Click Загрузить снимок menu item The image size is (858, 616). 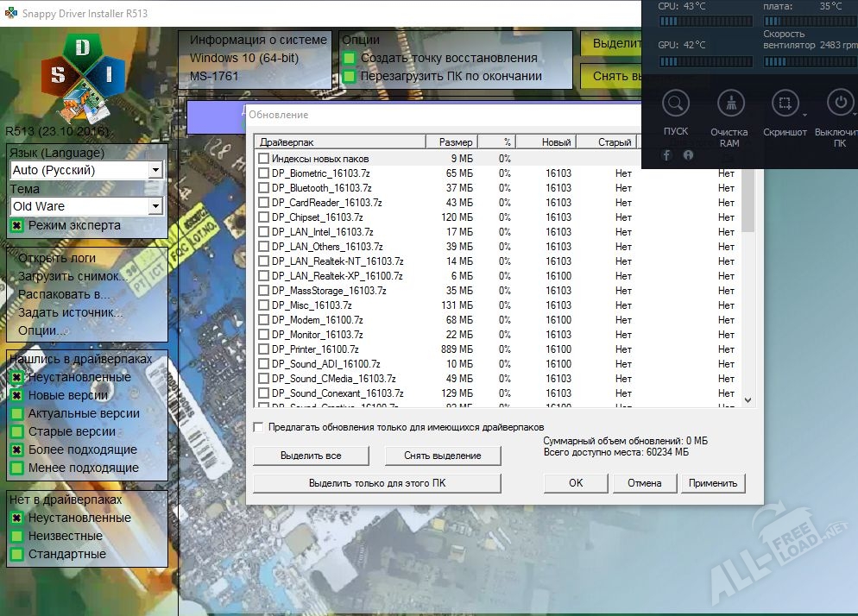coord(73,276)
